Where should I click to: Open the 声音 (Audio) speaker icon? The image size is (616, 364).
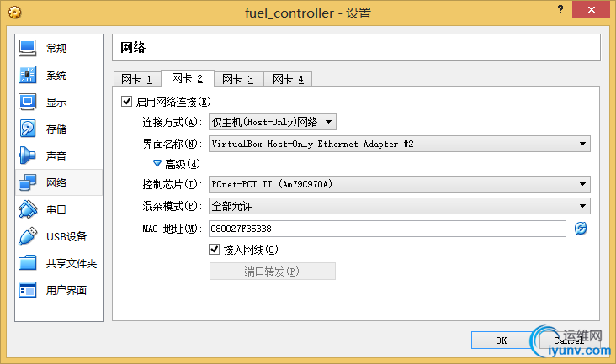27,156
